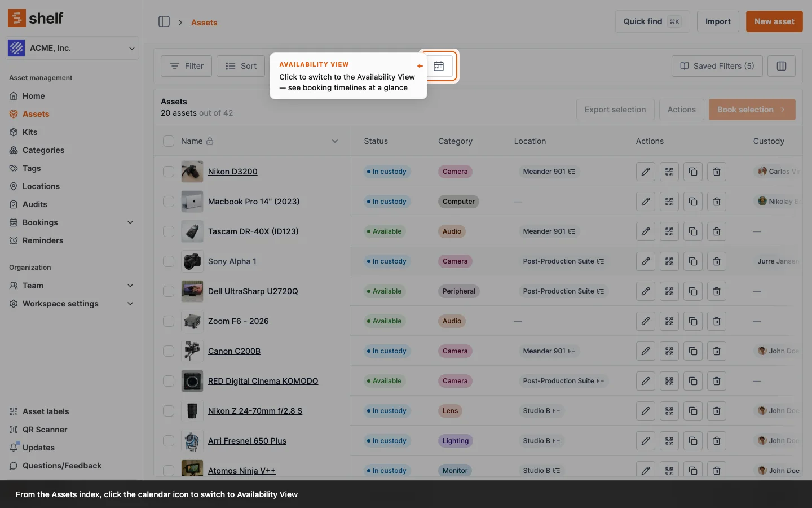Select all assets with header checkbox
812x508 pixels.
pyautogui.click(x=169, y=141)
